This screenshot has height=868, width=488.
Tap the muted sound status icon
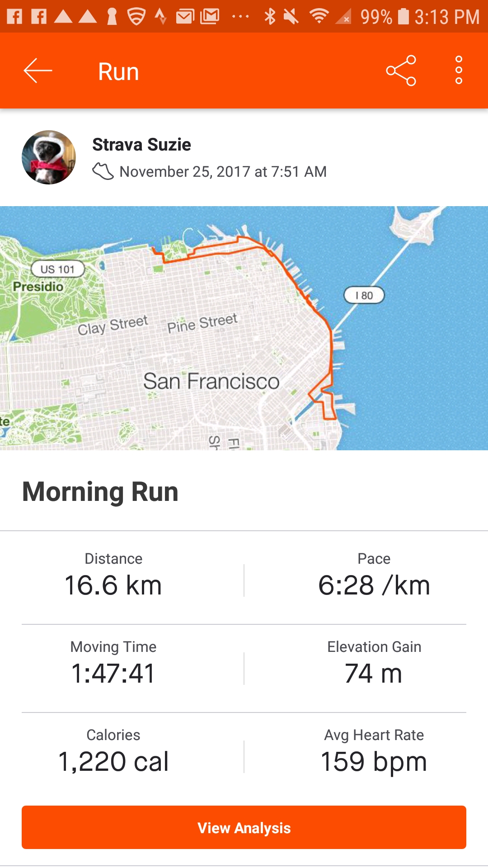[x=291, y=17]
